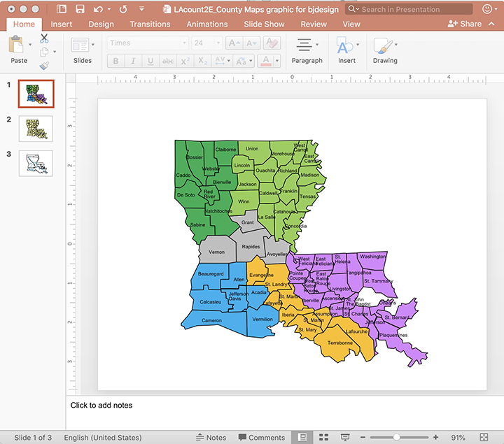Toggle Italic formatting
This screenshot has width=504, height=444.
[x=133, y=61]
